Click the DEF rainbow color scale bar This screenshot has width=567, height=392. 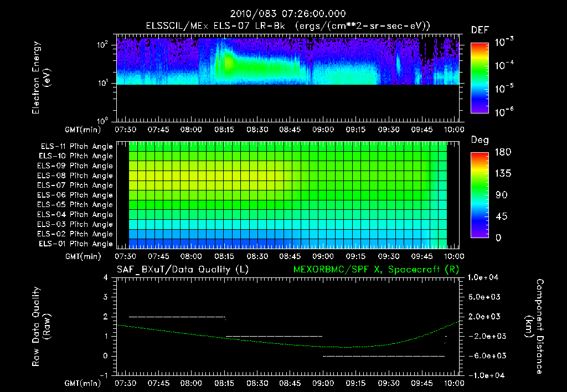(480, 78)
